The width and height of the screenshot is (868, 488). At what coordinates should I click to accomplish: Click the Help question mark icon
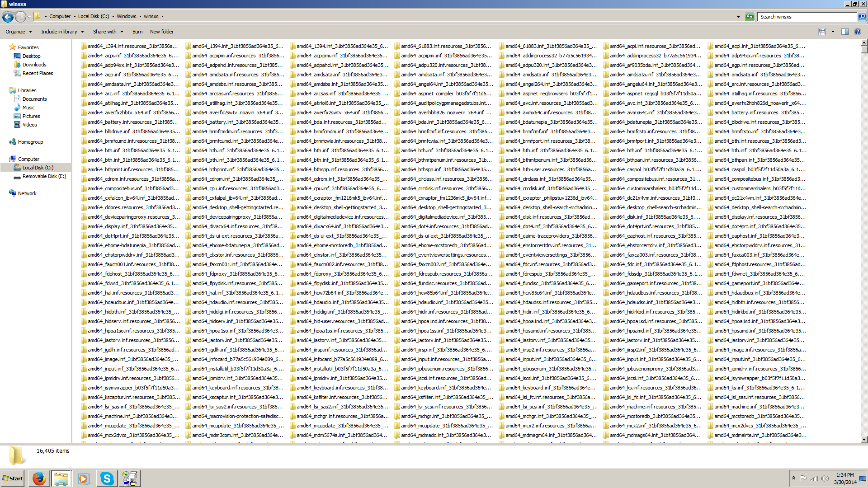(858, 32)
